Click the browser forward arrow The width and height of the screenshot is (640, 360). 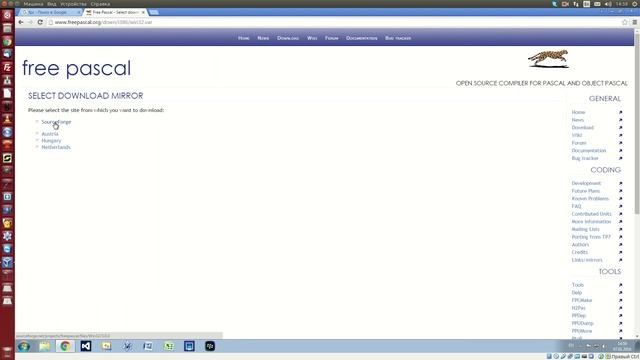coord(30,22)
